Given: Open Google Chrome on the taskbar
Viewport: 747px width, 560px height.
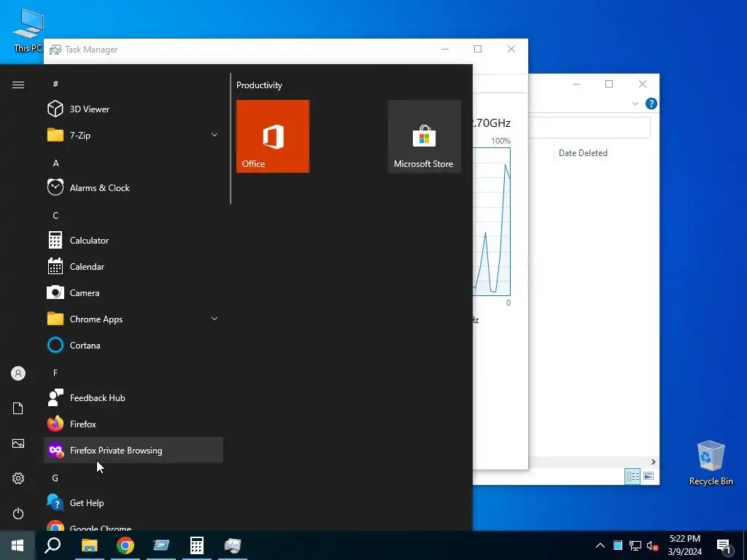Looking at the screenshot, I should tap(125, 545).
